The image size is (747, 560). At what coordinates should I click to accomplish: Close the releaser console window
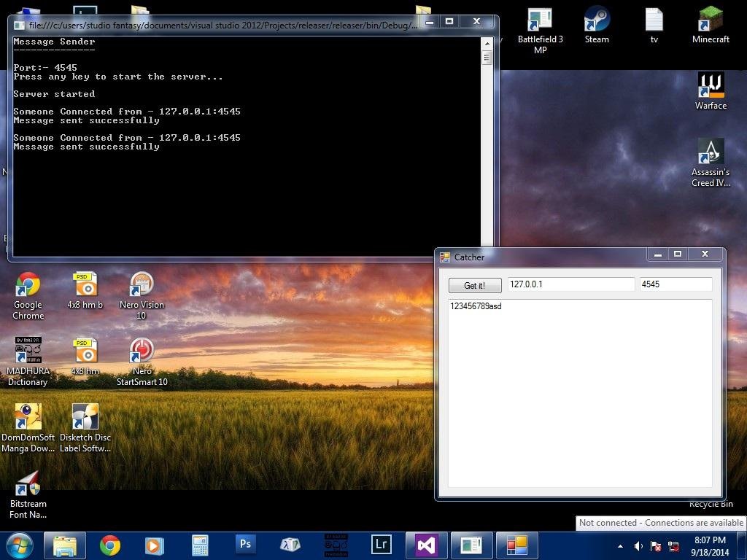(476, 22)
